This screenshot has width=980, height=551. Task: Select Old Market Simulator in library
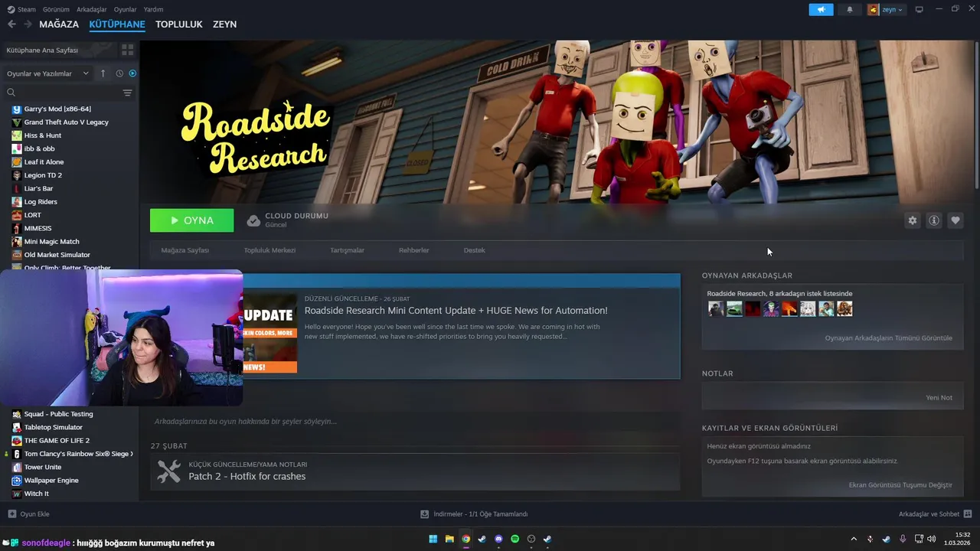[57, 255]
